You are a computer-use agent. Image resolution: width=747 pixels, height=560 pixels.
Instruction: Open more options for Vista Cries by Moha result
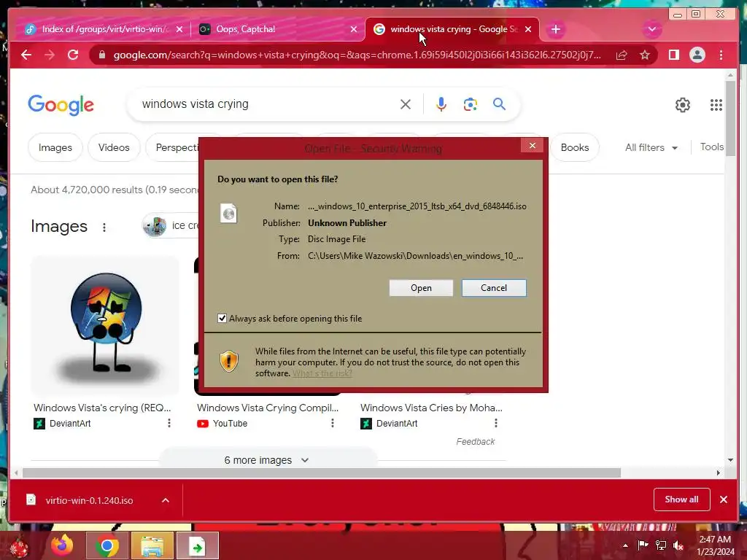click(x=496, y=423)
